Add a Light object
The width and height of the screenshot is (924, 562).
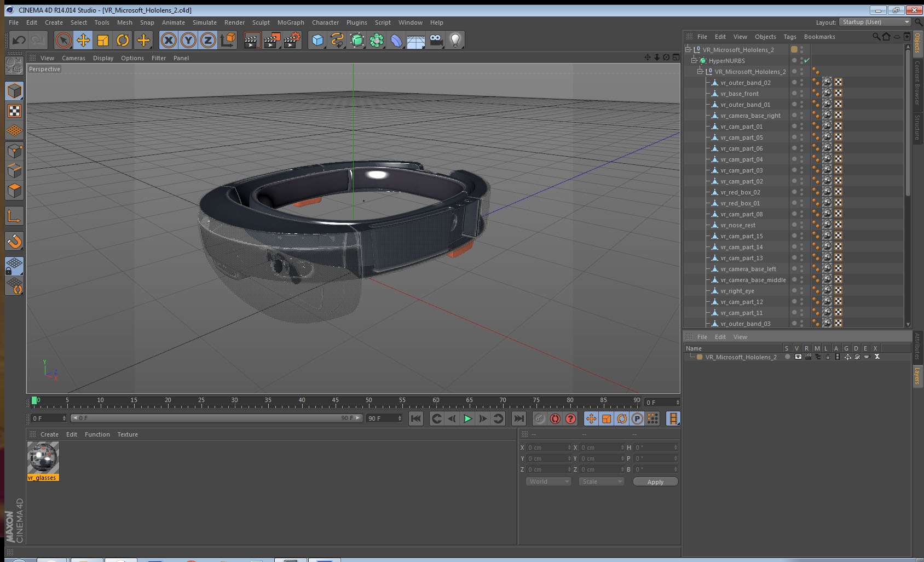pyautogui.click(x=455, y=40)
